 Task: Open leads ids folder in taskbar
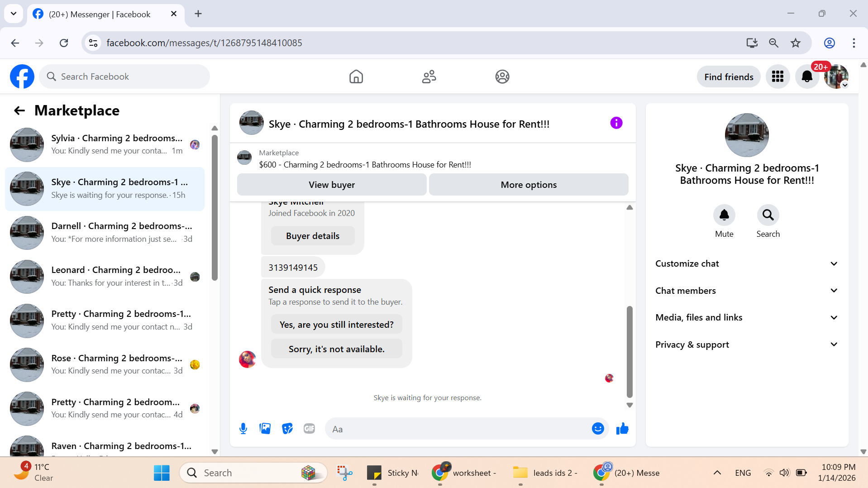[545, 473]
